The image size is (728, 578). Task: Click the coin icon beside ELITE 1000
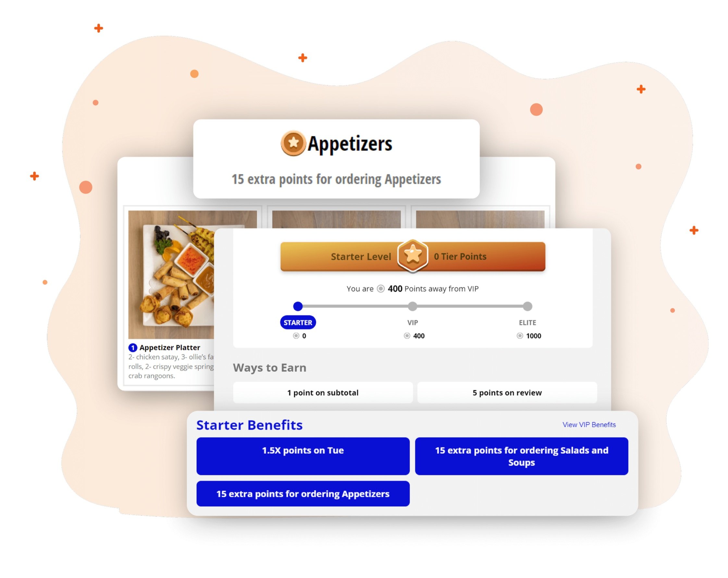coord(520,336)
